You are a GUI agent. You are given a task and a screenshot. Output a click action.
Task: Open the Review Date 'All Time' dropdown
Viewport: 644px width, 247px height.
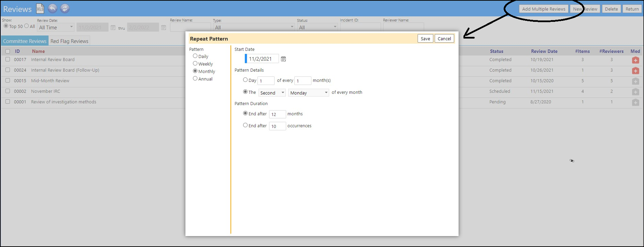[56, 27]
